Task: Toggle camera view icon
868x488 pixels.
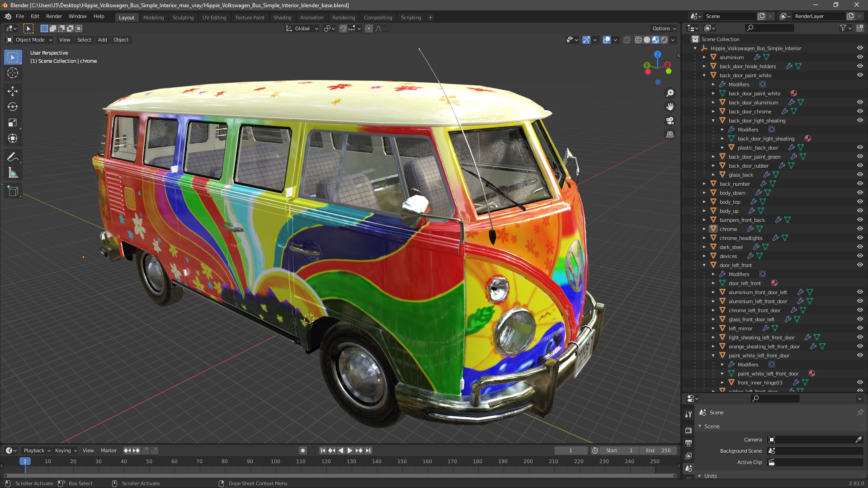Action: 670,121
